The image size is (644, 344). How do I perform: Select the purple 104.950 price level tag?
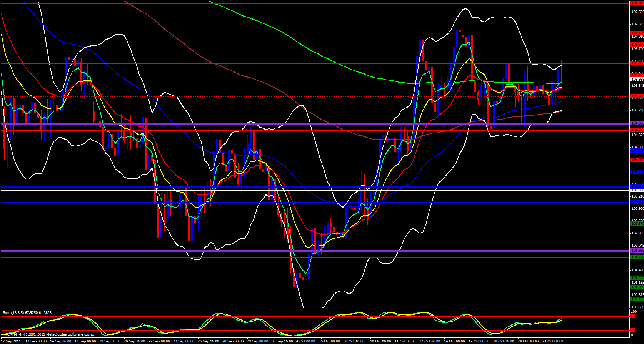637,123
